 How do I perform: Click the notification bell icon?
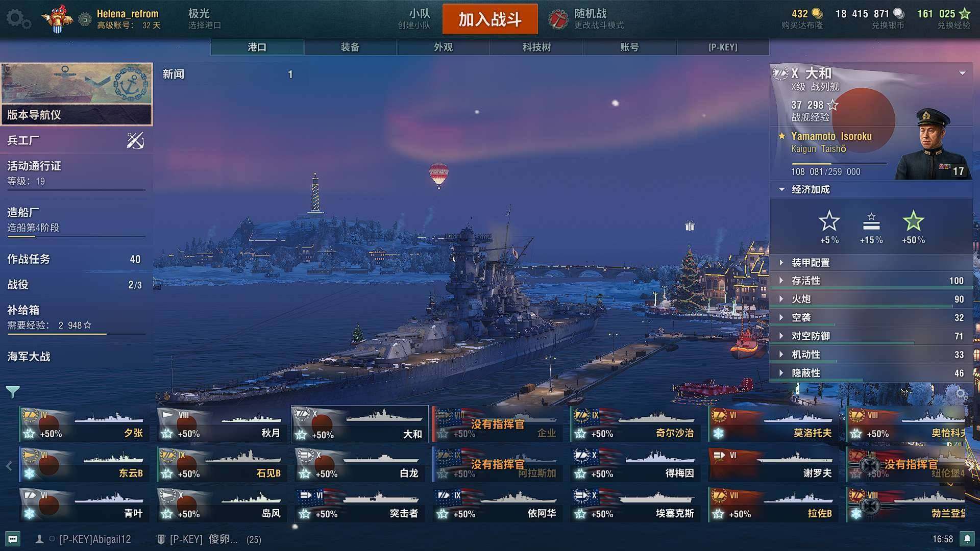click(x=967, y=539)
